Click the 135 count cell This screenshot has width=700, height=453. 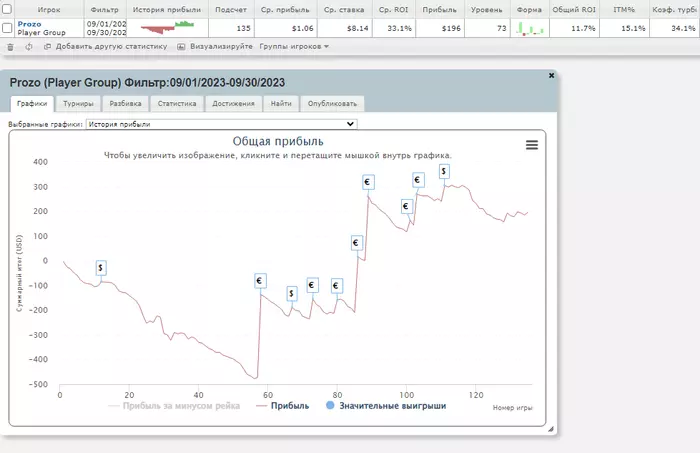[231, 28]
